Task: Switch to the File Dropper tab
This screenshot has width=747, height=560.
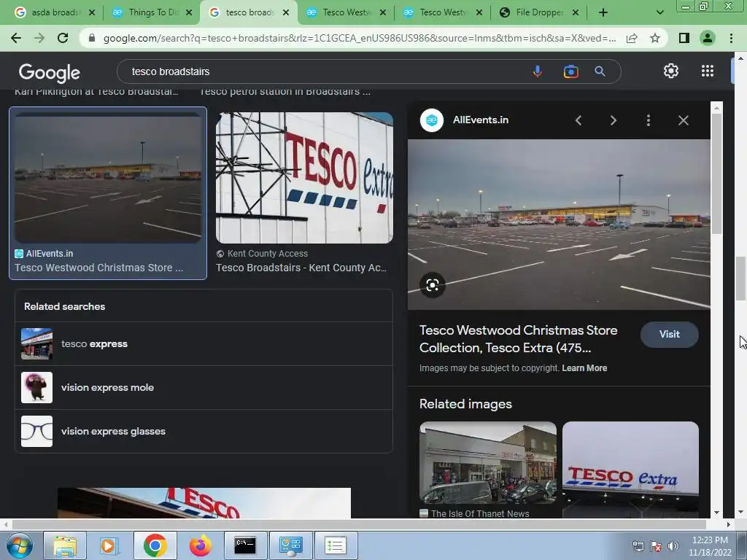Action: pos(541,12)
